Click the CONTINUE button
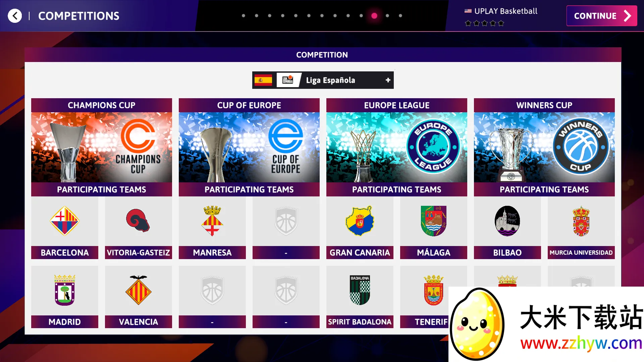Screen dimensions: 644x362 (602, 16)
